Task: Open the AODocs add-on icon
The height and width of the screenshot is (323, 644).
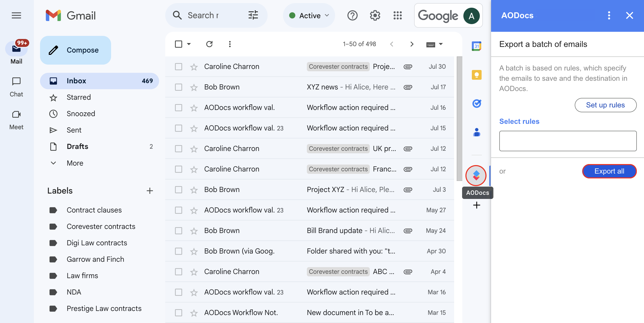Action: pyautogui.click(x=476, y=176)
